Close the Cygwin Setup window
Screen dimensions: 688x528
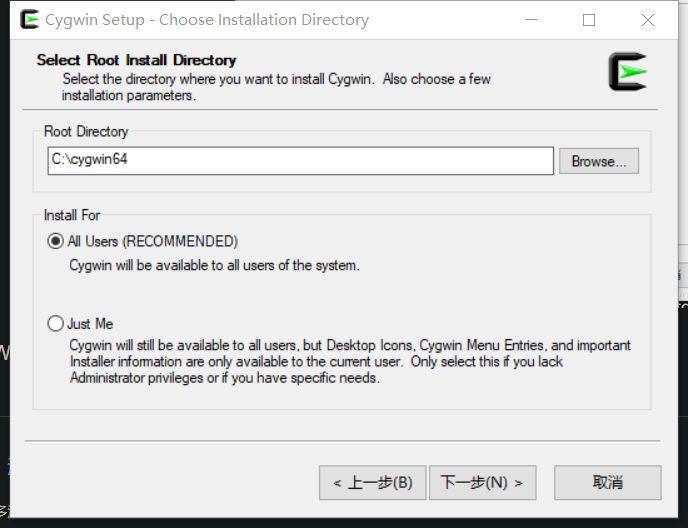tap(648, 20)
